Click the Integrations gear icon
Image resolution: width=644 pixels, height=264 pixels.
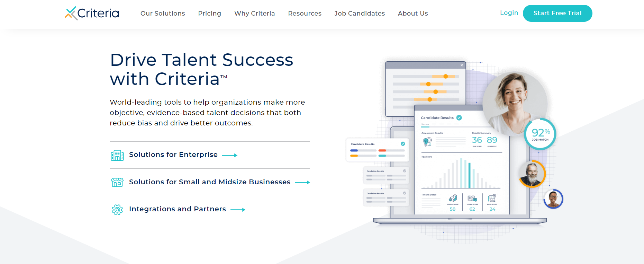point(117,210)
